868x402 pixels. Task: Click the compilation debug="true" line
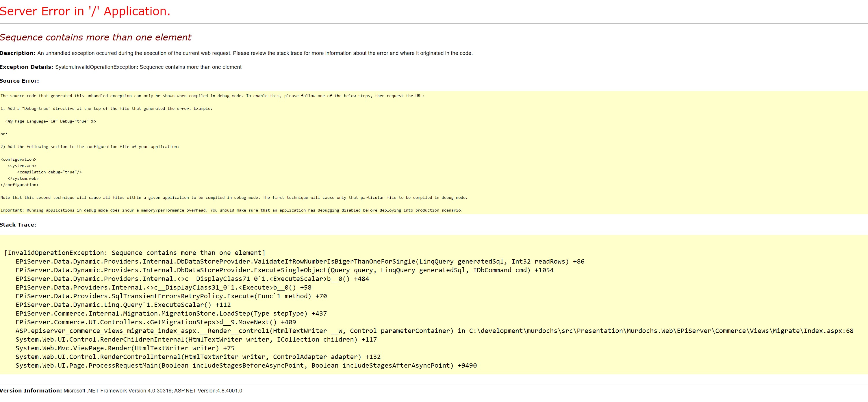click(x=49, y=172)
